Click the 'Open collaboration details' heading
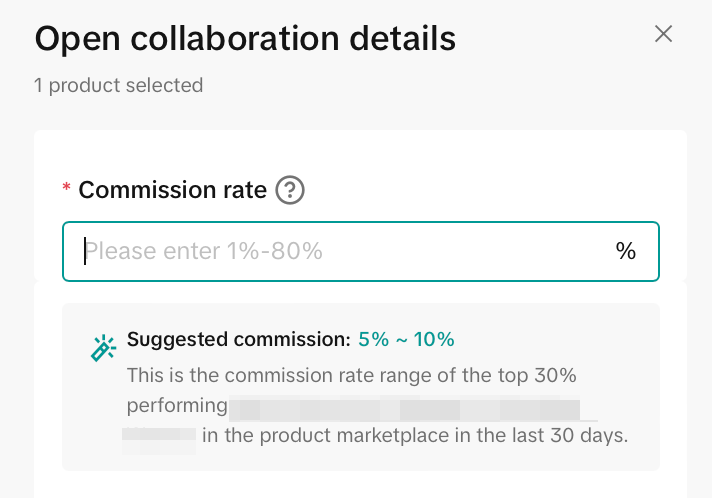 245,39
